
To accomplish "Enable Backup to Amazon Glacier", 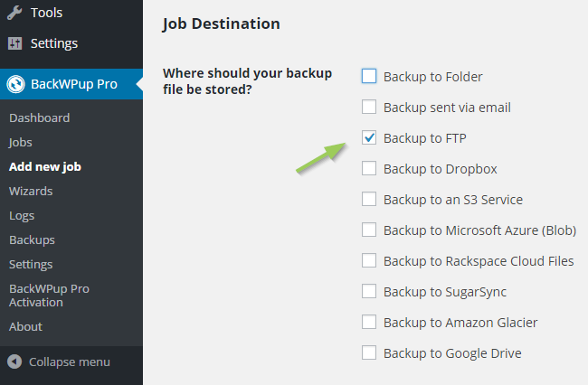I will tap(369, 322).
